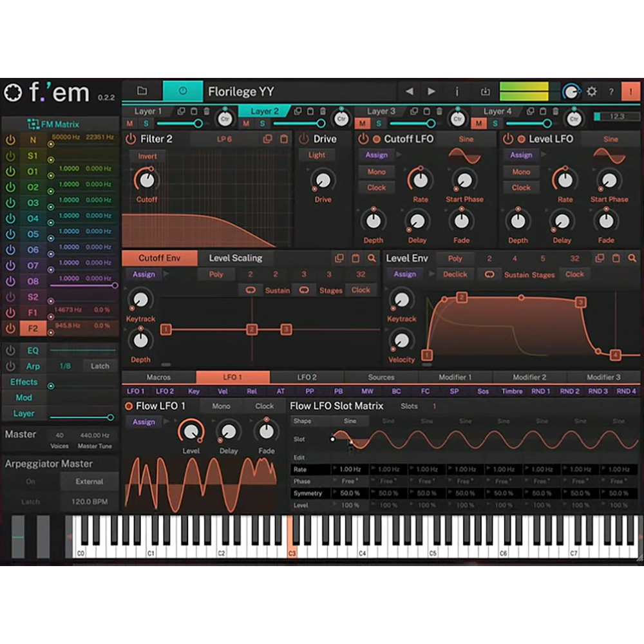Switch to Level Scaling tab
Screen dimensions: 644x644
coord(235,258)
